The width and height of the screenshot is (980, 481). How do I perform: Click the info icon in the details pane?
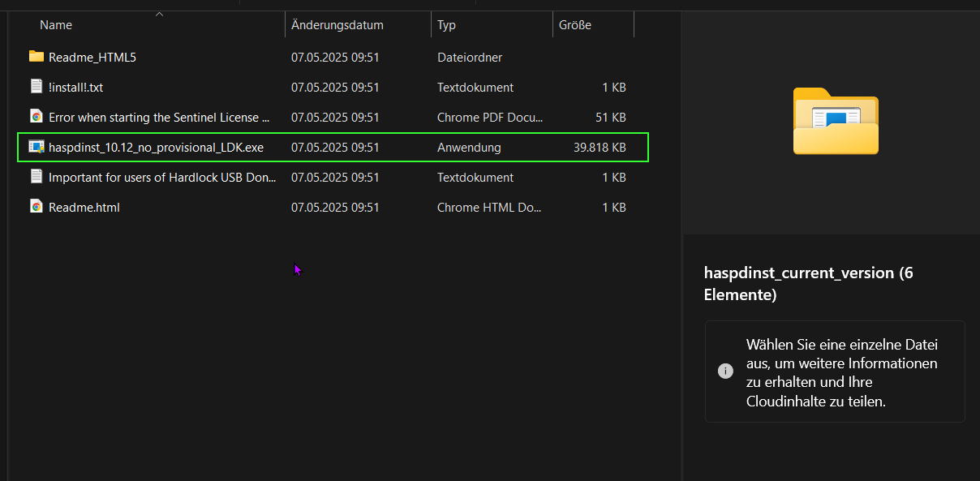click(725, 371)
